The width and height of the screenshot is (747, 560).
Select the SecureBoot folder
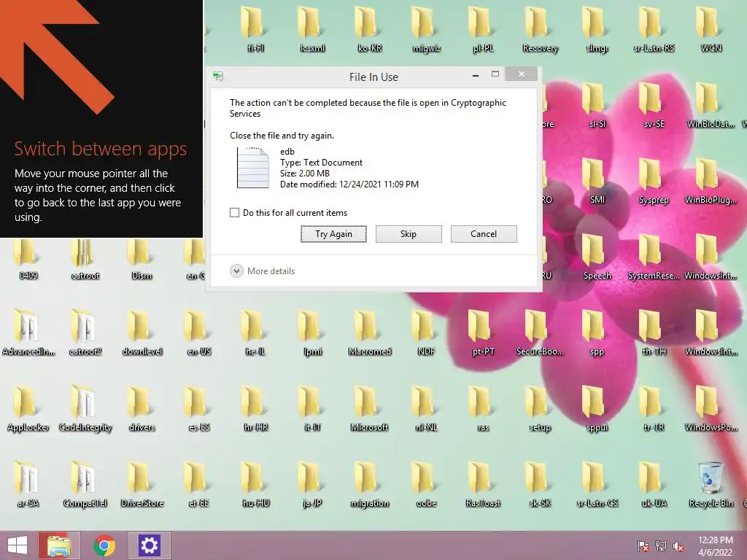(x=539, y=332)
